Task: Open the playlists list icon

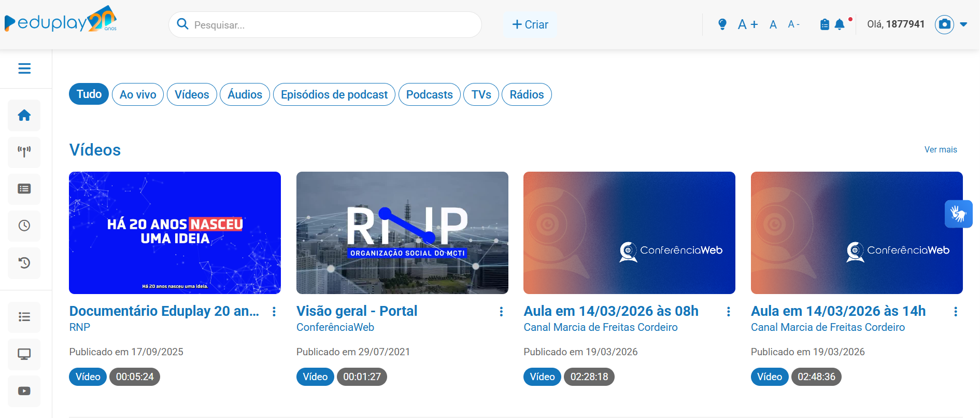Action: (x=24, y=317)
